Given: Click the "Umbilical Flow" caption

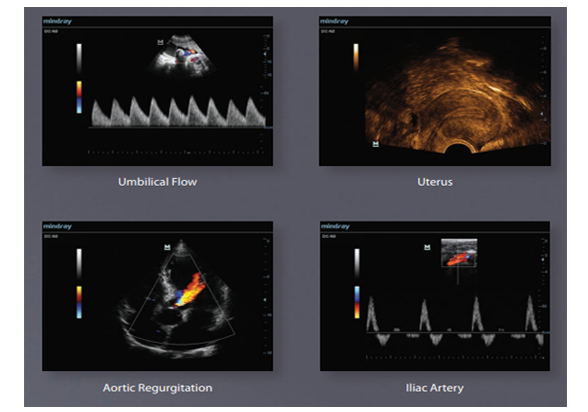Looking at the screenshot, I should click(158, 182).
